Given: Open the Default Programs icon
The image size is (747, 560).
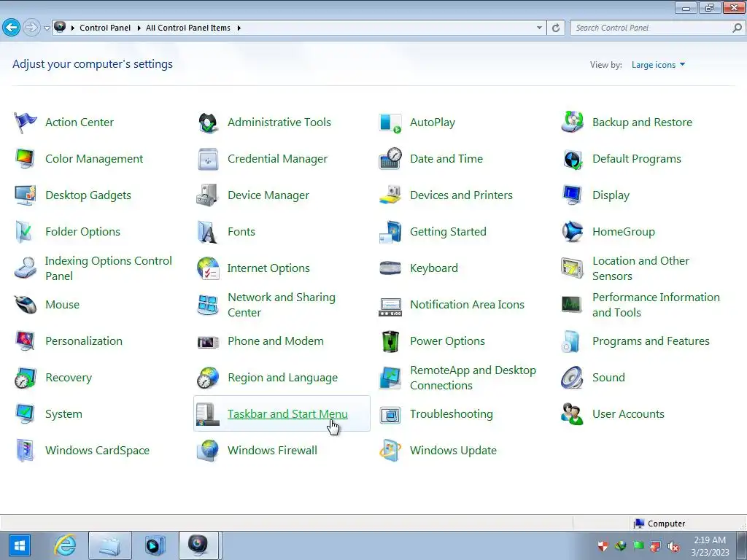Looking at the screenshot, I should tap(572, 159).
